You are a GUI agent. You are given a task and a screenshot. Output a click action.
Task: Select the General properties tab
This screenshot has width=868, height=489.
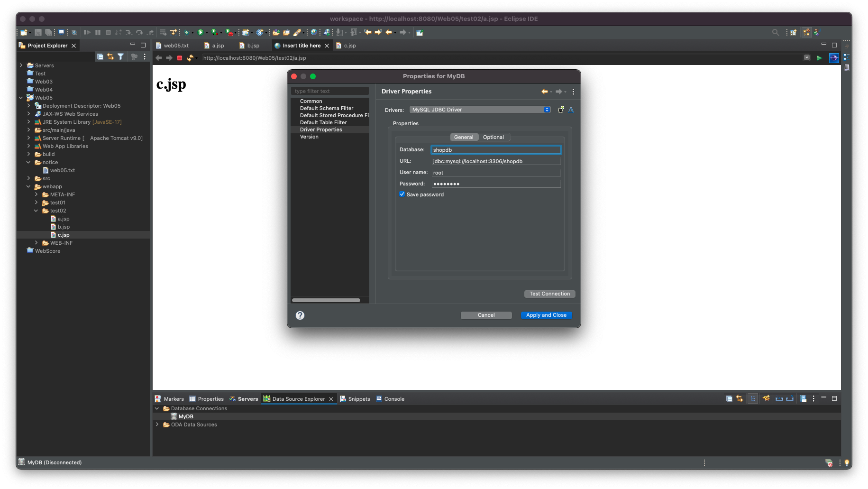pyautogui.click(x=464, y=137)
